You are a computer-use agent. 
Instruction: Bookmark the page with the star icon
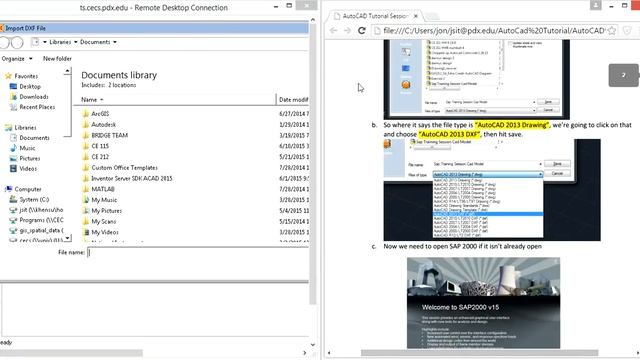pyautogui.click(x=611, y=31)
